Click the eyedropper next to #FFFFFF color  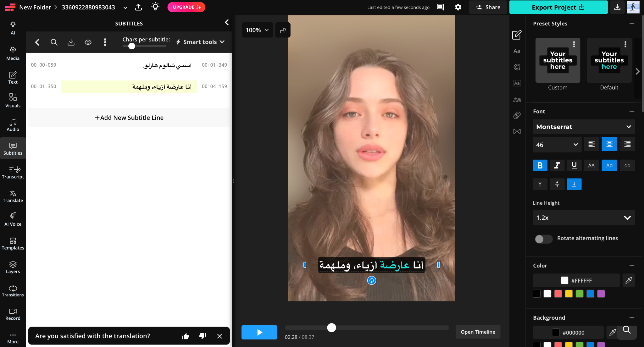pos(629,280)
